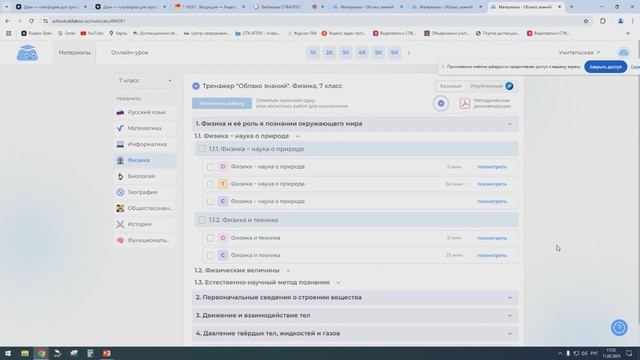This screenshot has height=360, width=640.
Task: Select Обществознание subject
Action: [145, 208]
